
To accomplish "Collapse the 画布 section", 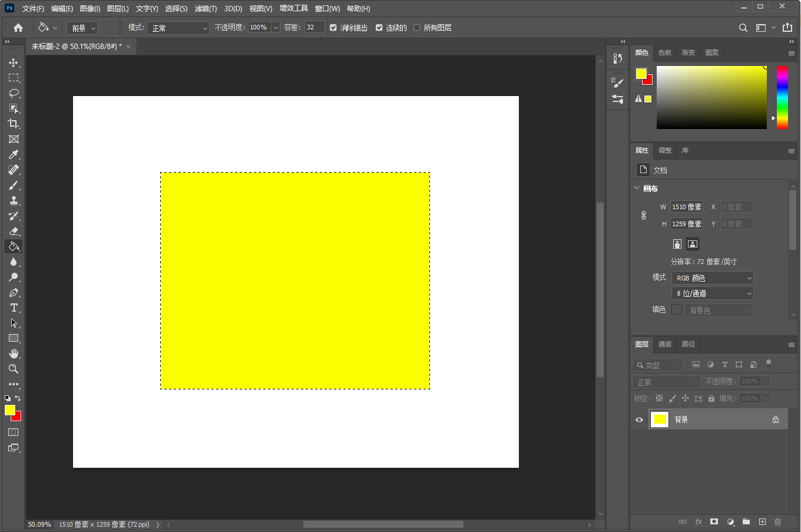I will point(637,188).
